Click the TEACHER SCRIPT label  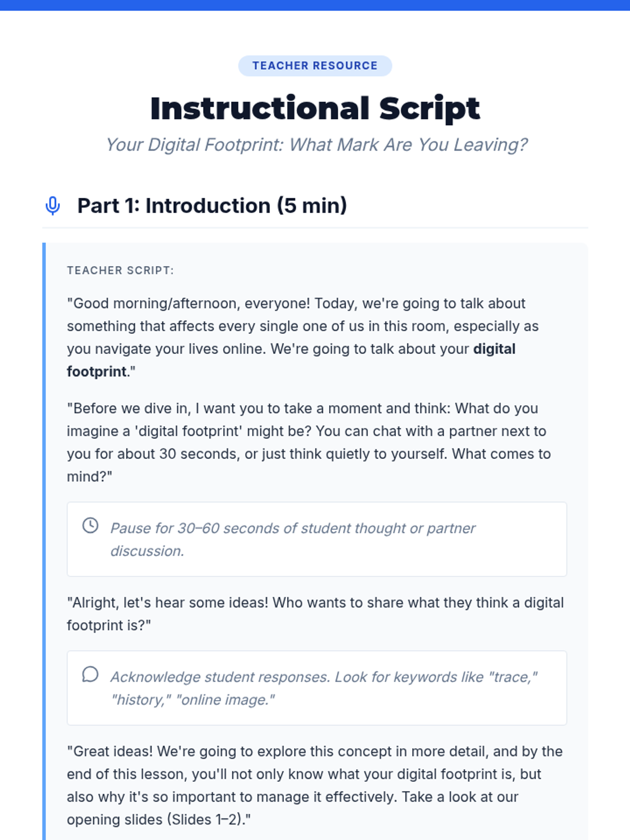[120, 270]
